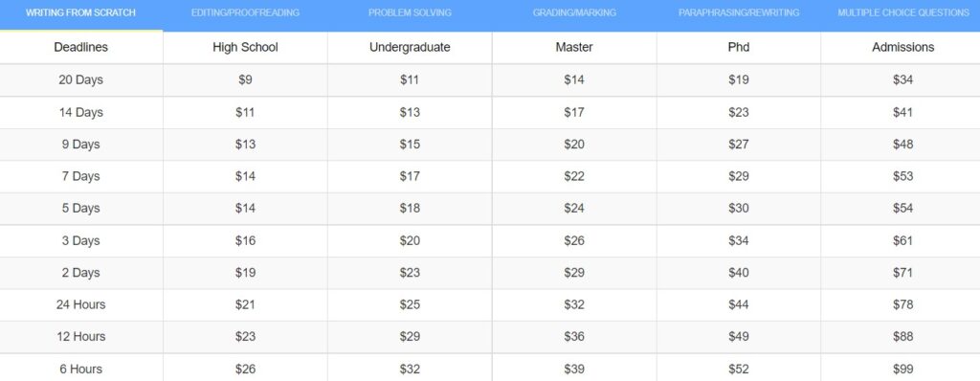Open the Multiple Choice Questions tab
Viewport: 980px width, 381px height.
[x=903, y=13]
